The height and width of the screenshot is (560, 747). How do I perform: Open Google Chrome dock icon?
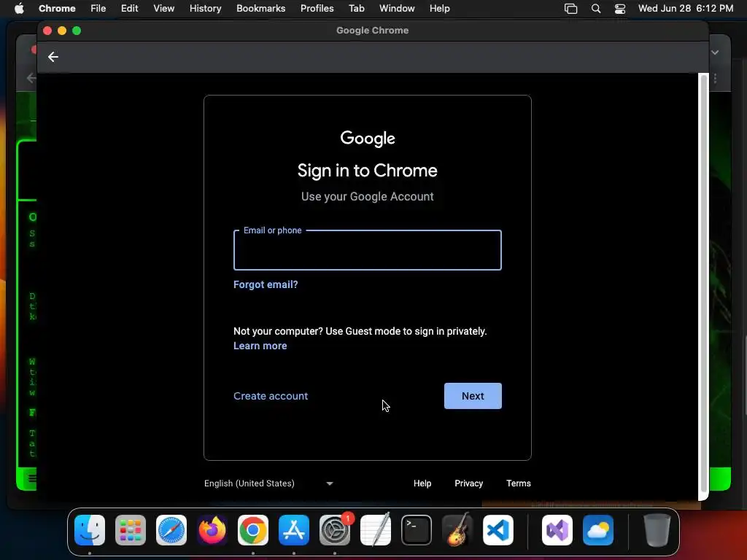pos(253,530)
